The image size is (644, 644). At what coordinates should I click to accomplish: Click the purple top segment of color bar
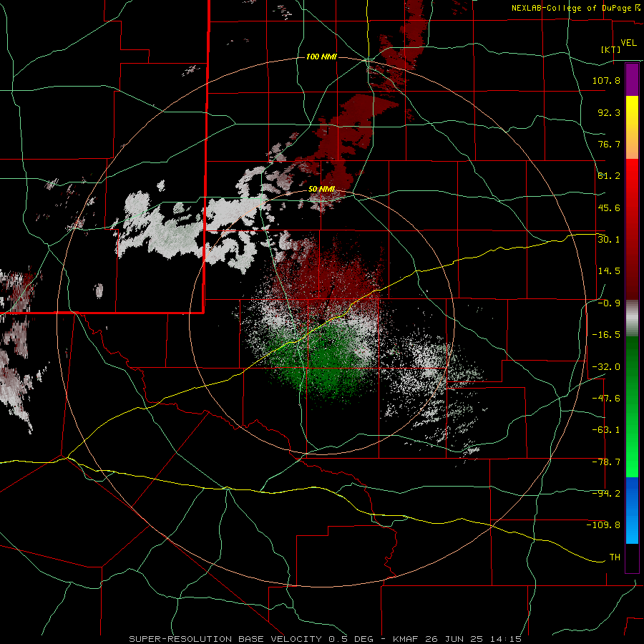tap(632, 80)
